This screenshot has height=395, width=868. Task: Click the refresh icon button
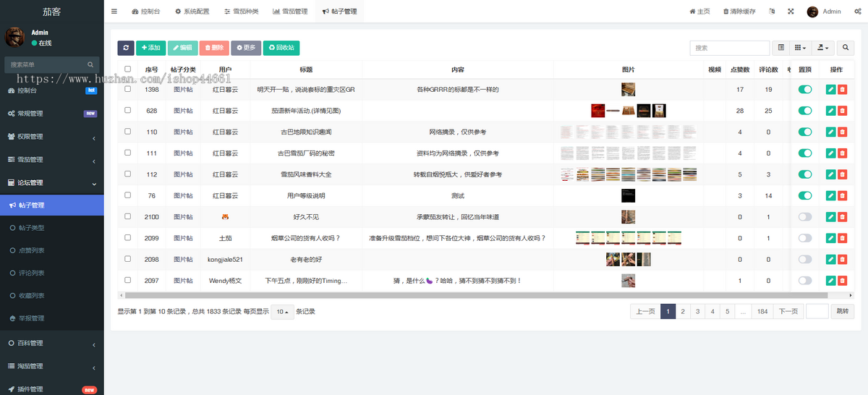click(x=126, y=48)
